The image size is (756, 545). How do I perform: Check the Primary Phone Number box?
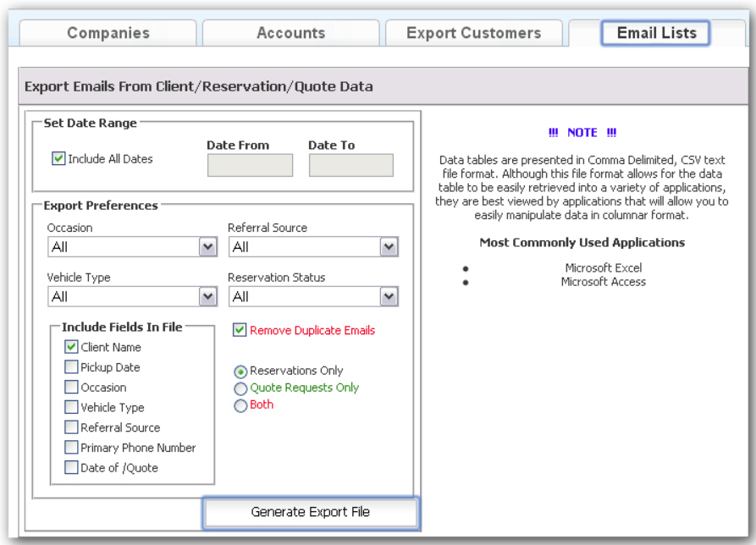[71, 448]
